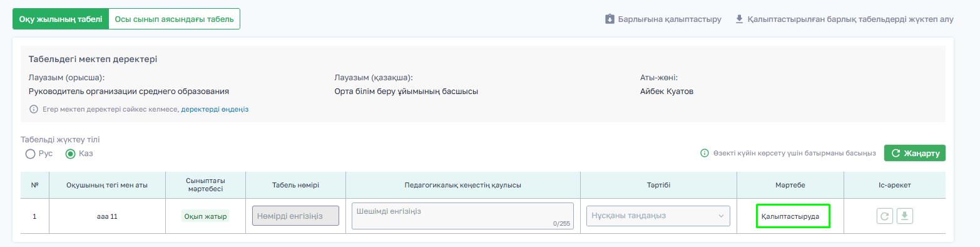
Task: Click the refresh icon in row 1
Action: pos(885,216)
